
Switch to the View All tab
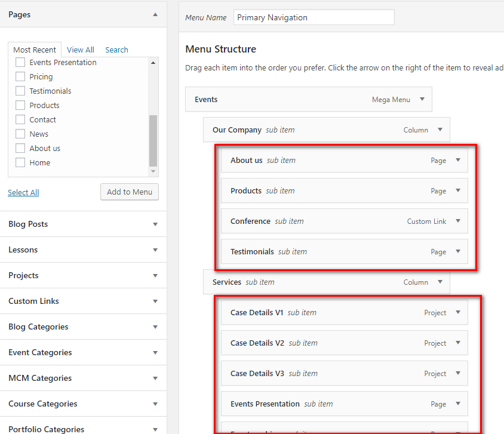click(x=81, y=50)
